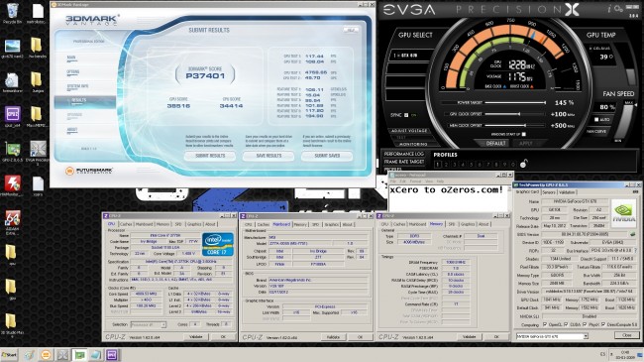Click the green GPU-Z taskbar icon
644x362 pixels.
79,355
